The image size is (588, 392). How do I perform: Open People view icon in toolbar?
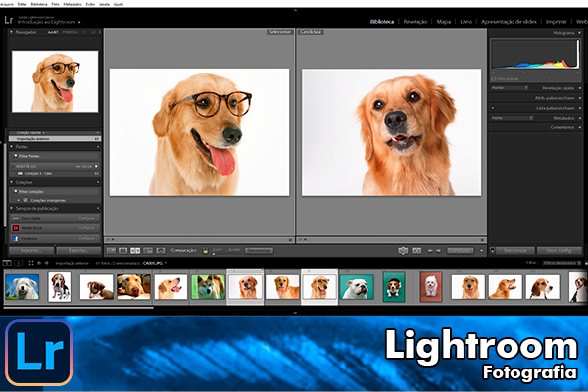(x=160, y=250)
